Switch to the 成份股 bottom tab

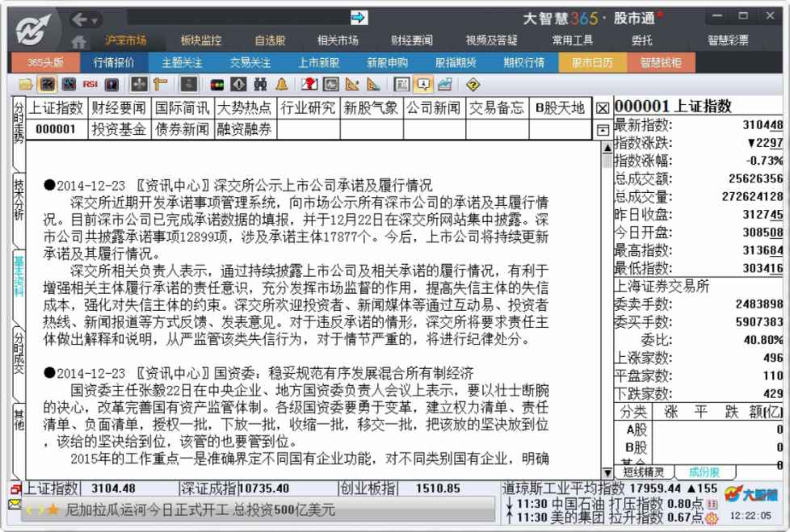704,472
